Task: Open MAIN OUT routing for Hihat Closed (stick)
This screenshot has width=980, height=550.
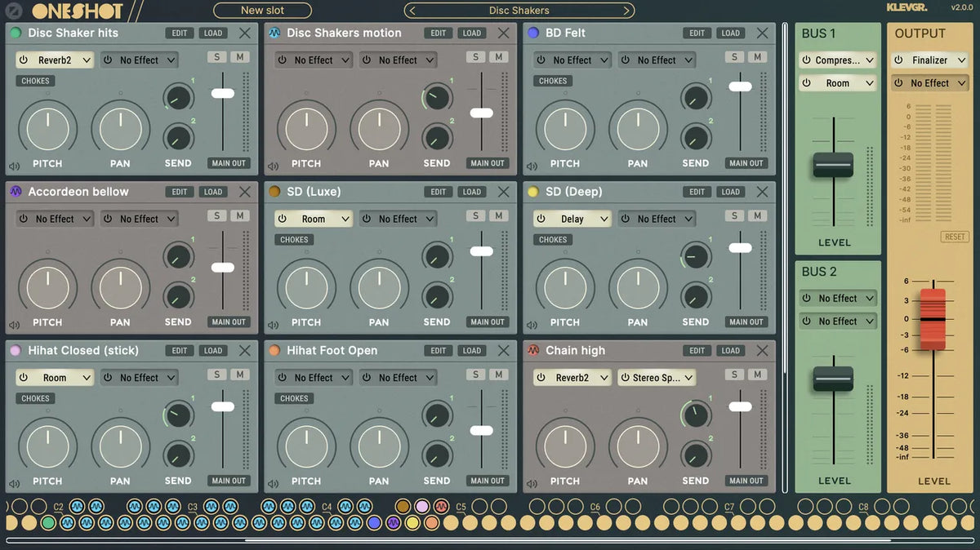Action: point(229,481)
